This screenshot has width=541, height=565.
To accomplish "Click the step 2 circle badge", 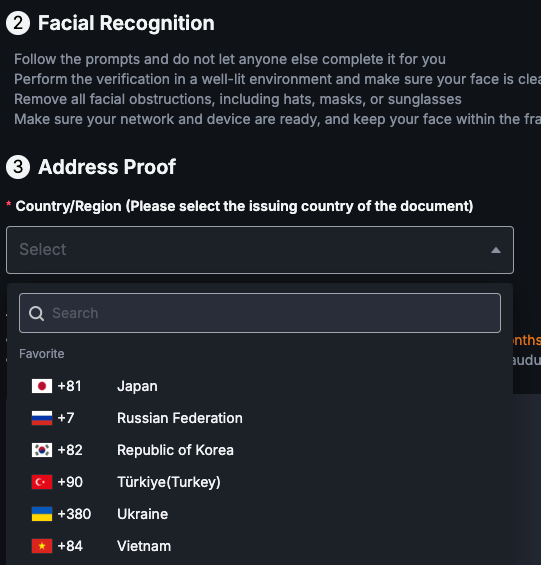I will point(18,23).
